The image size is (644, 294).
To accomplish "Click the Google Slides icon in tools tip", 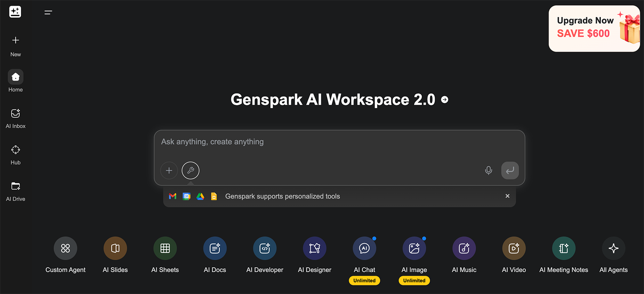I will 214,197.
